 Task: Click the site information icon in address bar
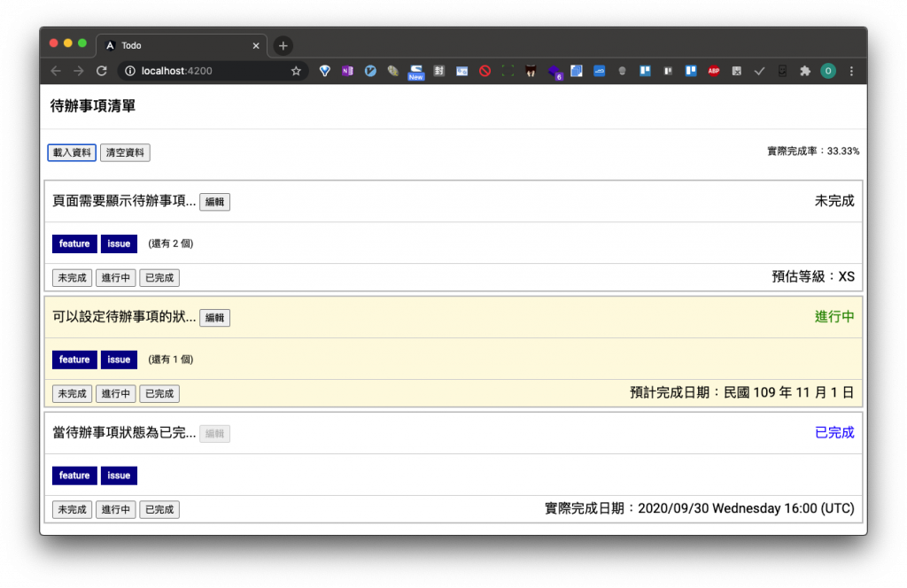[130, 71]
